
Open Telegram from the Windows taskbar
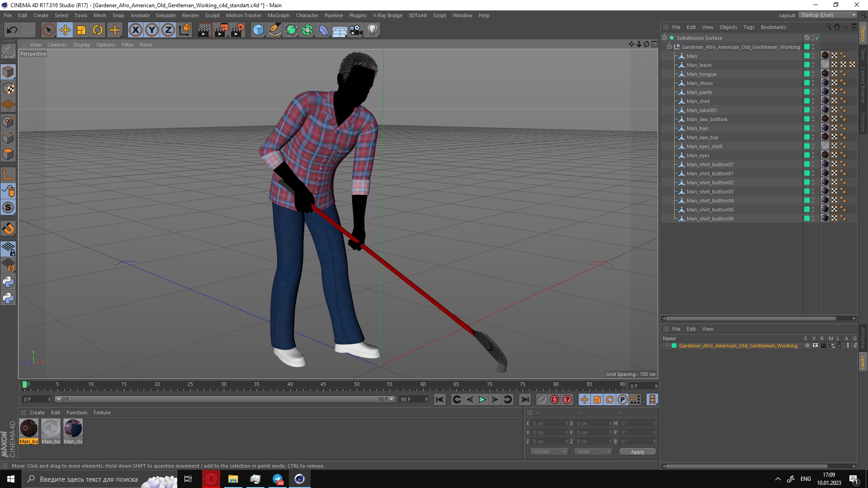[278, 479]
